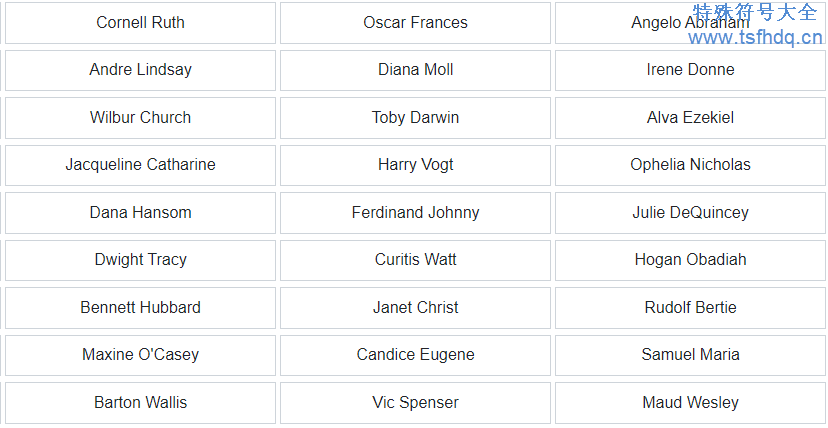Click on Julie DeQuincey

point(690,213)
